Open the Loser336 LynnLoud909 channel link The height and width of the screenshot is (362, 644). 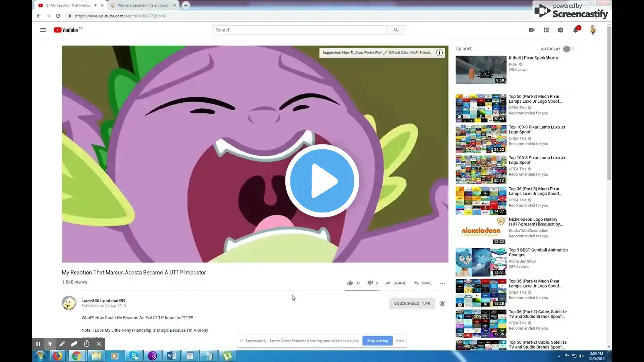pyautogui.click(x=103, y=301)
